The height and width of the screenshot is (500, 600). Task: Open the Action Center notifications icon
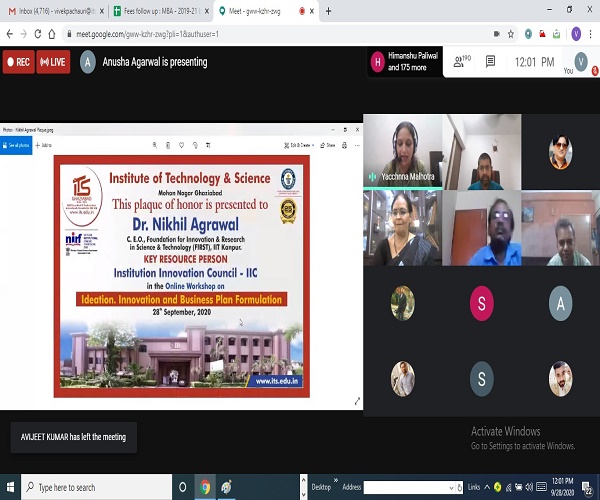(x=587, y=488)
